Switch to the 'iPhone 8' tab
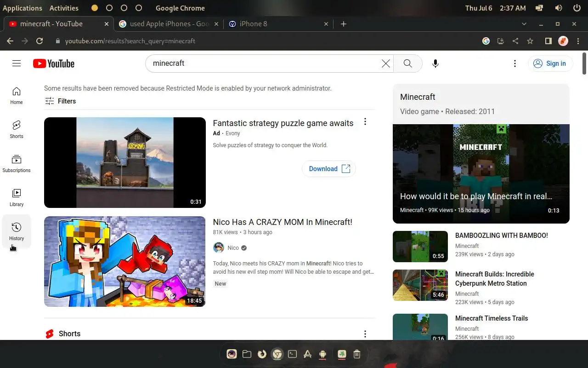This screenshot has height=368, width=588. tap(279, 24)
